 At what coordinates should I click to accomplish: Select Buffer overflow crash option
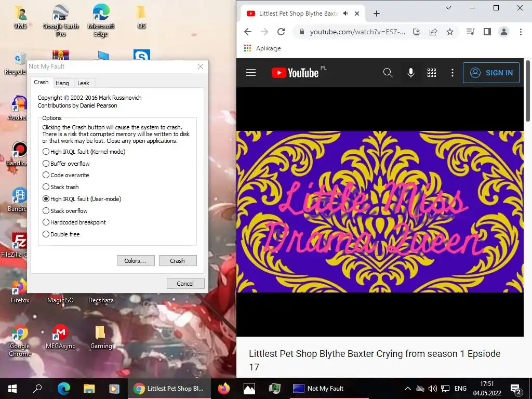pos(66,164)
